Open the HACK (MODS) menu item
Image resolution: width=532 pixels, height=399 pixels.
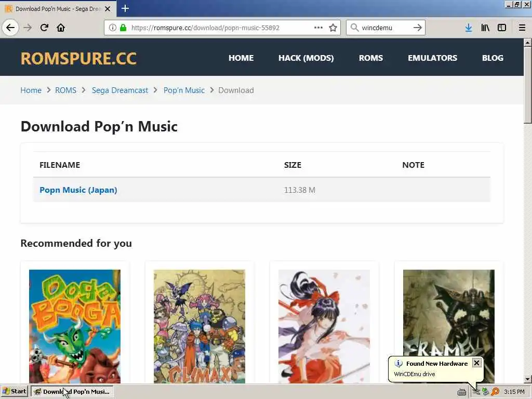pos(306,58)
